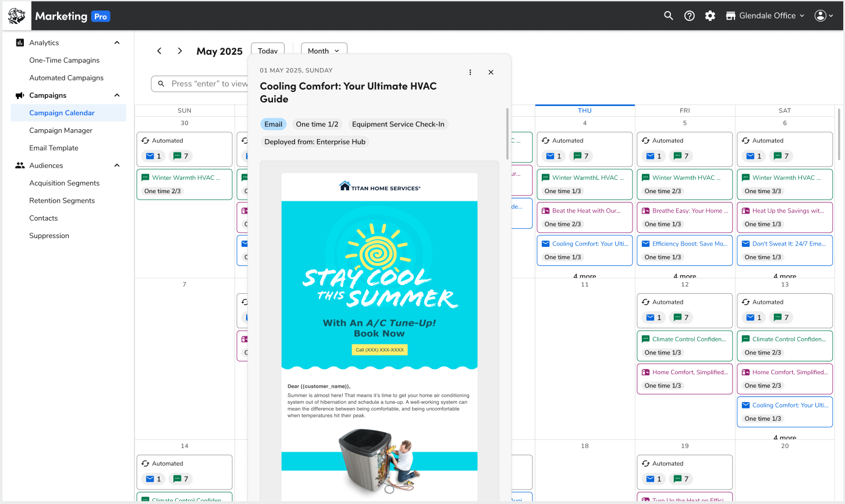845x504 pixels.
Task: Open the user account avatar menu
Action: pos(824,16)
